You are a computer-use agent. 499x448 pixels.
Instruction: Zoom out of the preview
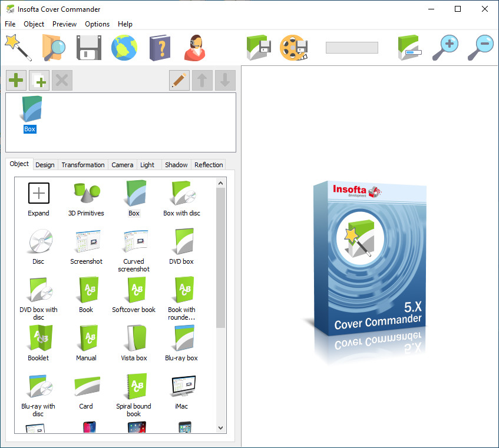coord(480,48)
